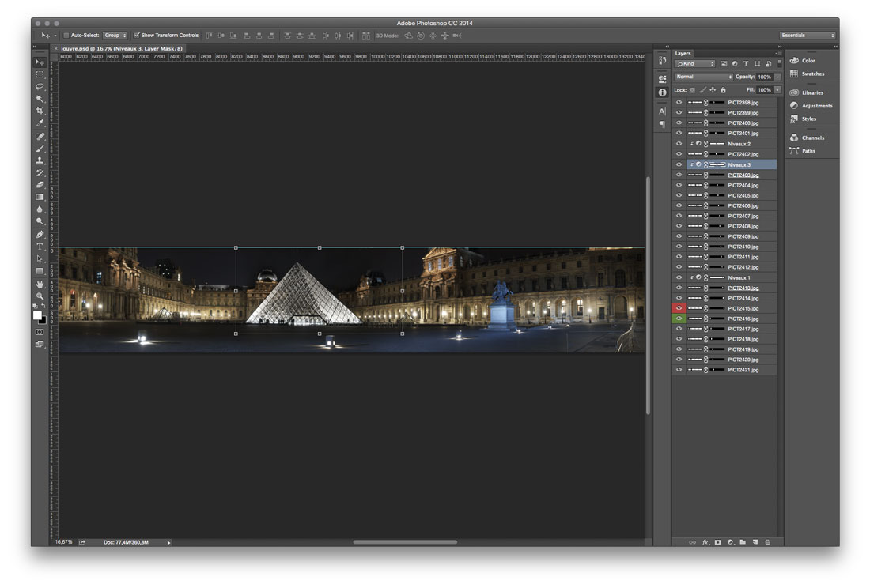Hide the Niveaux 2 layer
Viewport: 870px width, 588px height.
tap(679, 144)
